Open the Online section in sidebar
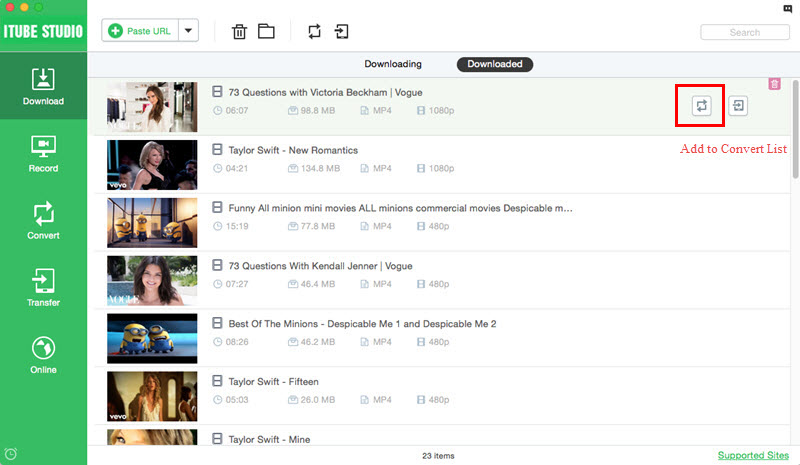Screen dimensions: 800x465 pyautogui.click(x=43, y=355)
